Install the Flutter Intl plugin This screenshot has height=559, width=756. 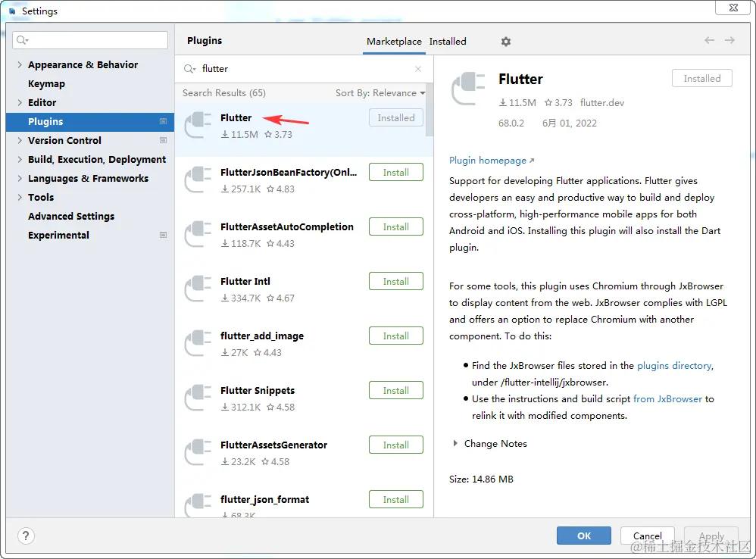pos(396,282)
